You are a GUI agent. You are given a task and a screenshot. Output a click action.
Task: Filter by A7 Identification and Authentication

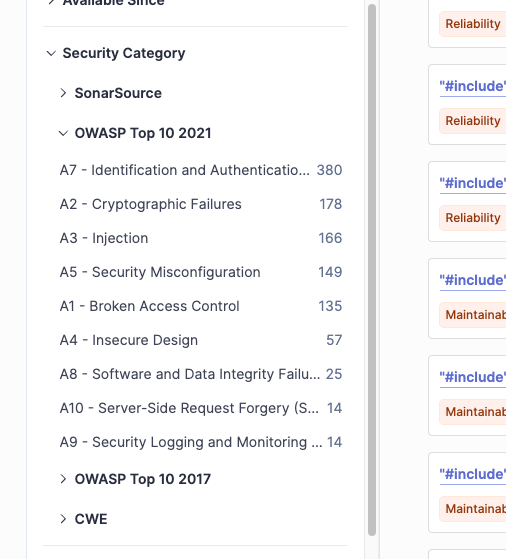(x=201, y=170)
